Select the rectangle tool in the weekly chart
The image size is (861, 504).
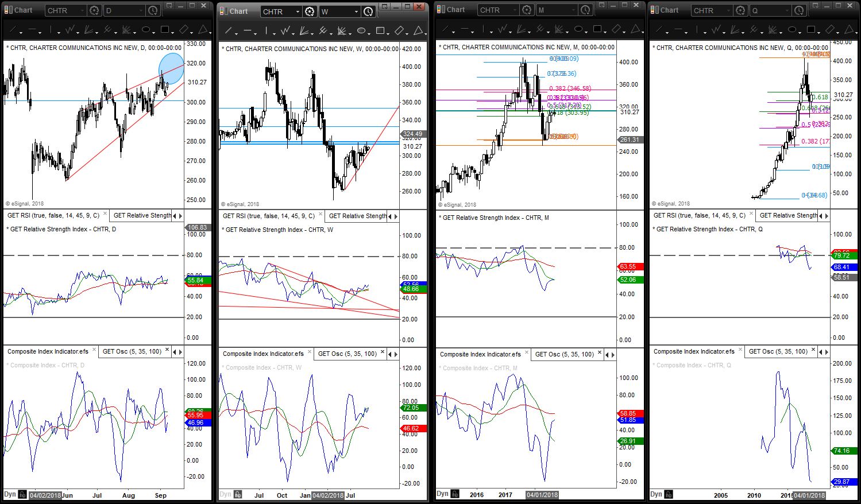(x=380, y=31)
